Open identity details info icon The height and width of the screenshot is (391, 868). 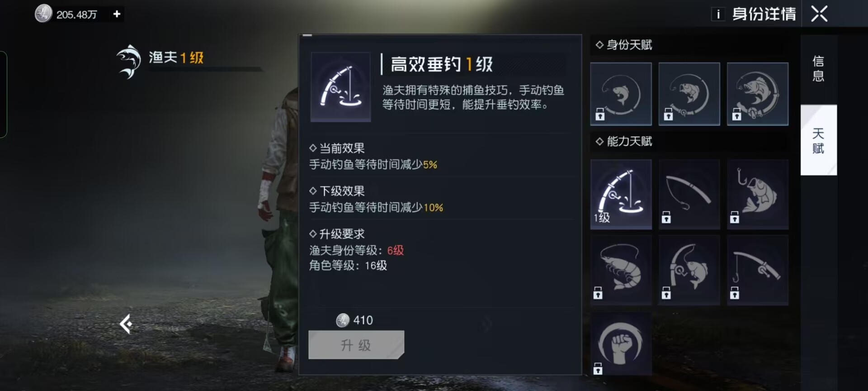pos(718,14)
